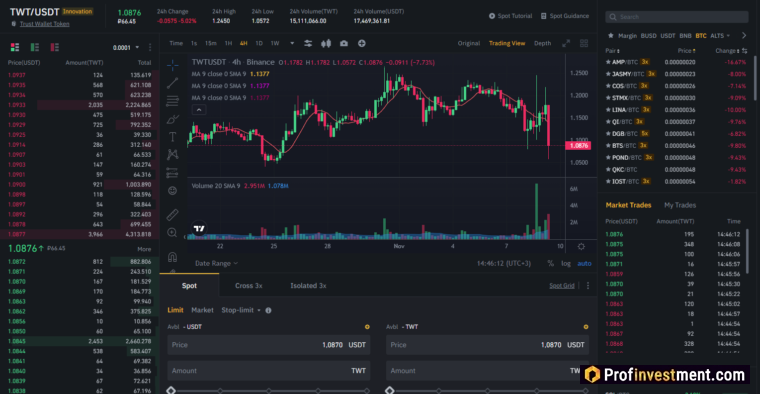Sort pairs list by Price column
This screenshot has width=760, height=394.
(x=686, y=50)
